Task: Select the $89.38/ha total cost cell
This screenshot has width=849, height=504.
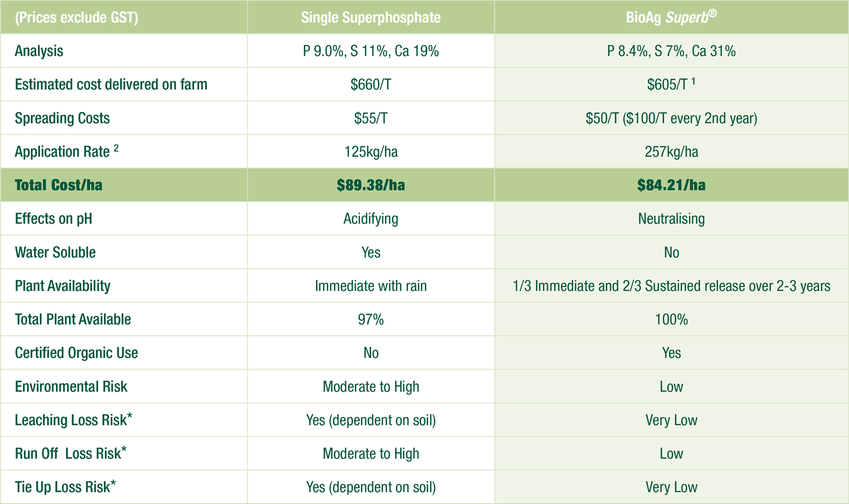Action: click(x=370, y=185)
